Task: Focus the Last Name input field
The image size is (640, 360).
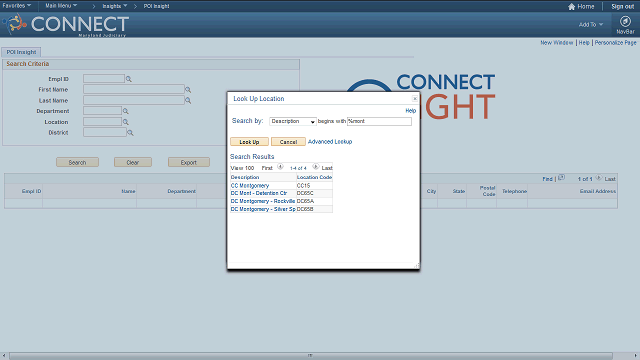Action: tap(134, 100)
